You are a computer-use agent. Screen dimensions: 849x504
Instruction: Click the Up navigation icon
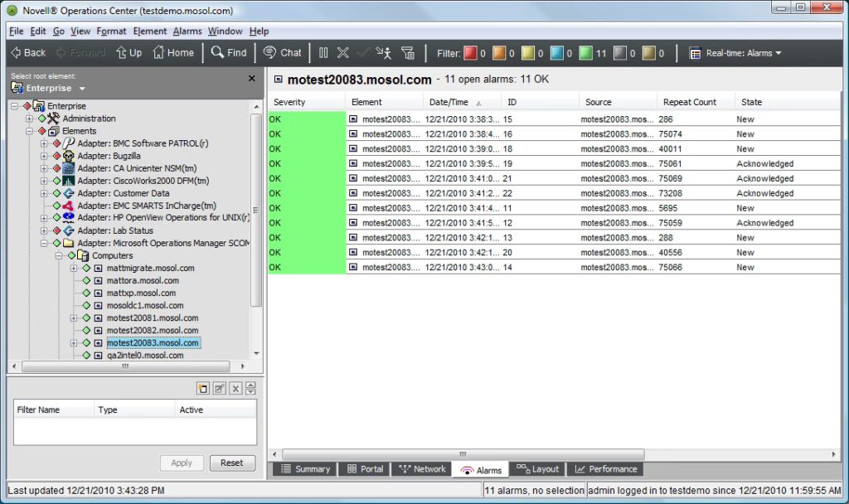click(129, 52)
